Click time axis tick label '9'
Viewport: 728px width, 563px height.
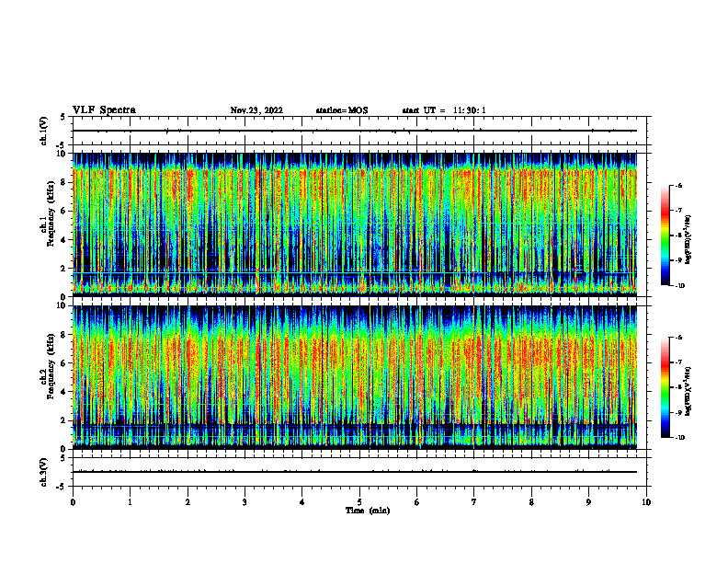pos(588,502)
